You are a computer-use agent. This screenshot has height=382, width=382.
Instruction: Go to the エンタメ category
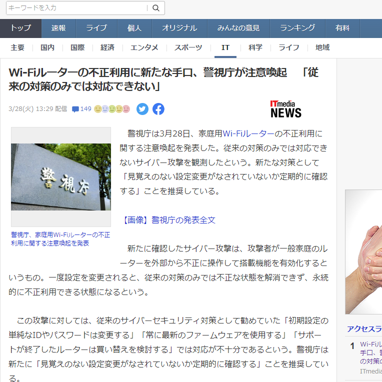click(144, 48)
